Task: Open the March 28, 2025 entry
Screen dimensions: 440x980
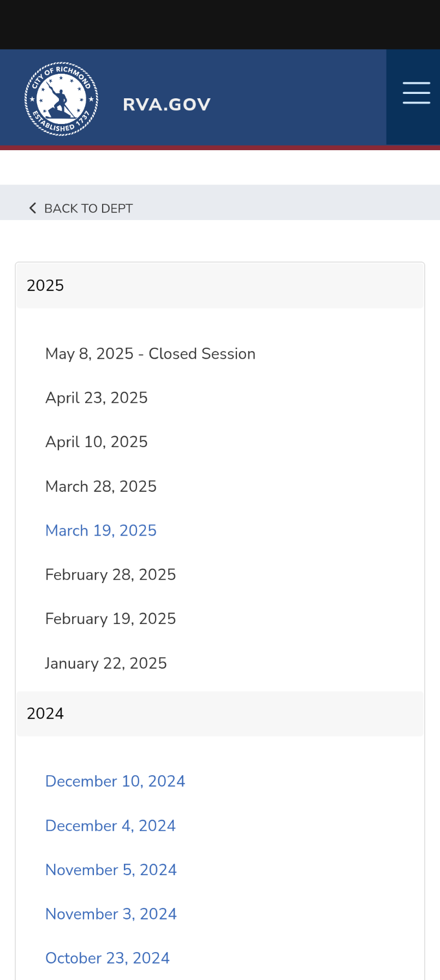Action: [x=100, y=486]
